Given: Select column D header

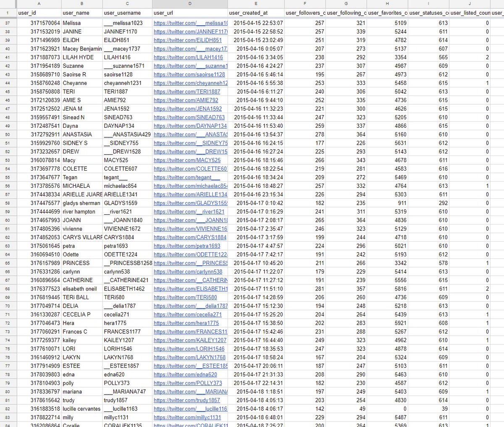Looking at the screenshot, I should [x=190, y=4].
